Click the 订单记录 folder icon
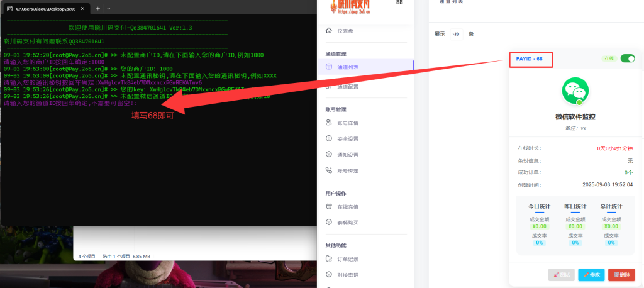The width and height of the screenshot is (644, 288). point(329,258)
